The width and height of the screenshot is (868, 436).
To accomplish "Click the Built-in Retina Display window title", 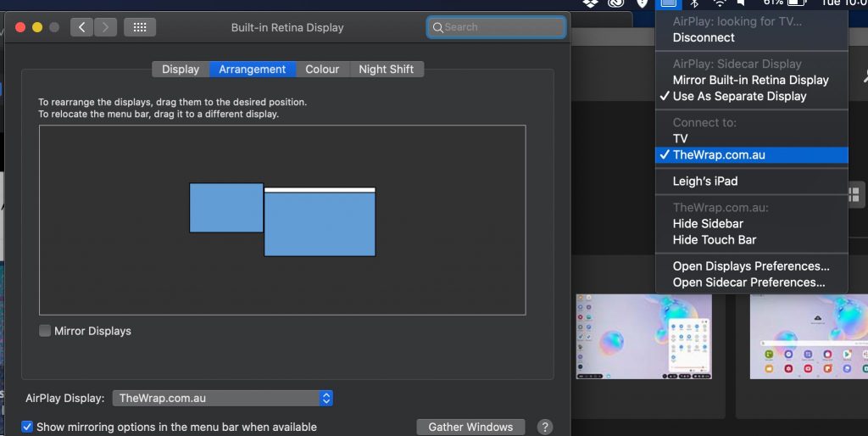I will (x=287, y=27).
